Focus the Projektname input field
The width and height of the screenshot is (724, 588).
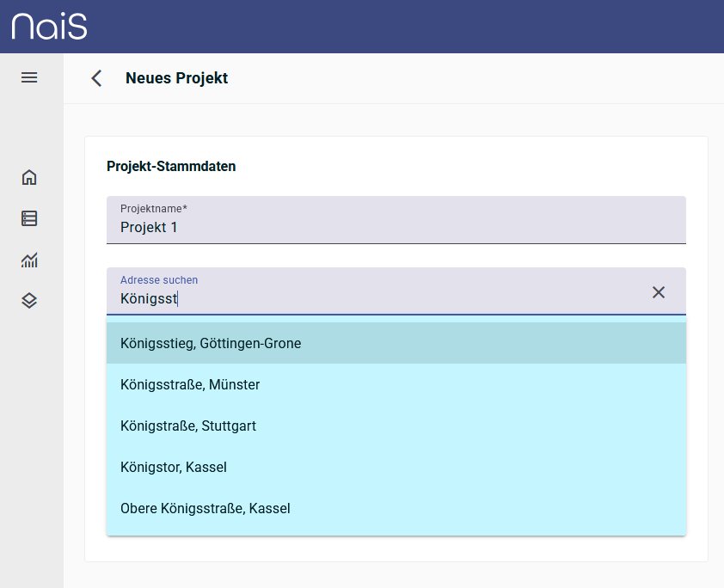(x=396, y=220)
